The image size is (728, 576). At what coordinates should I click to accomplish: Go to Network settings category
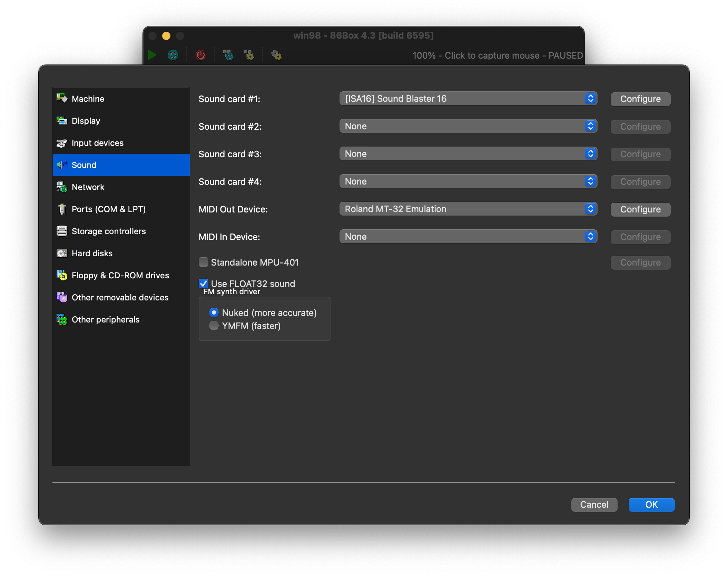tap(121, 187)
